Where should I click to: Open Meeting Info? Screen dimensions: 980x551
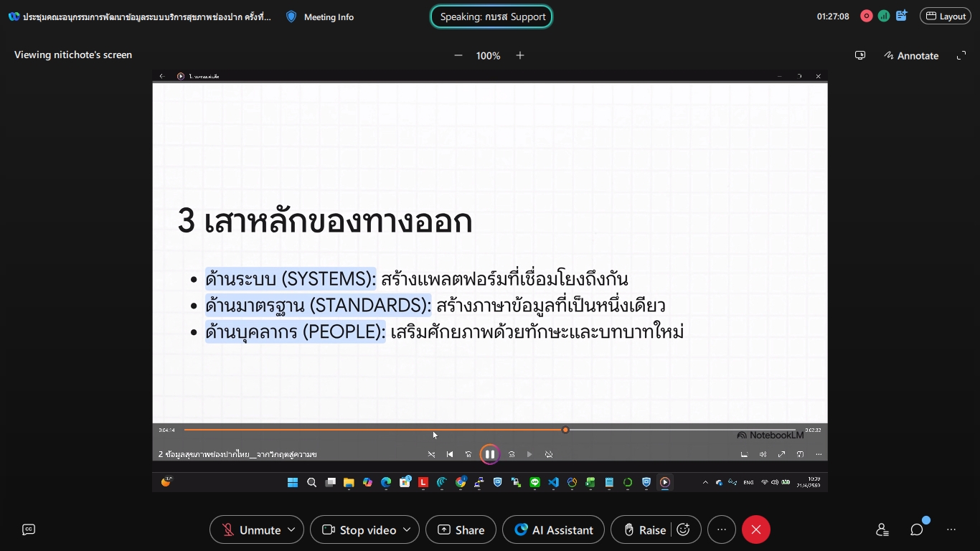coord(320,17)
